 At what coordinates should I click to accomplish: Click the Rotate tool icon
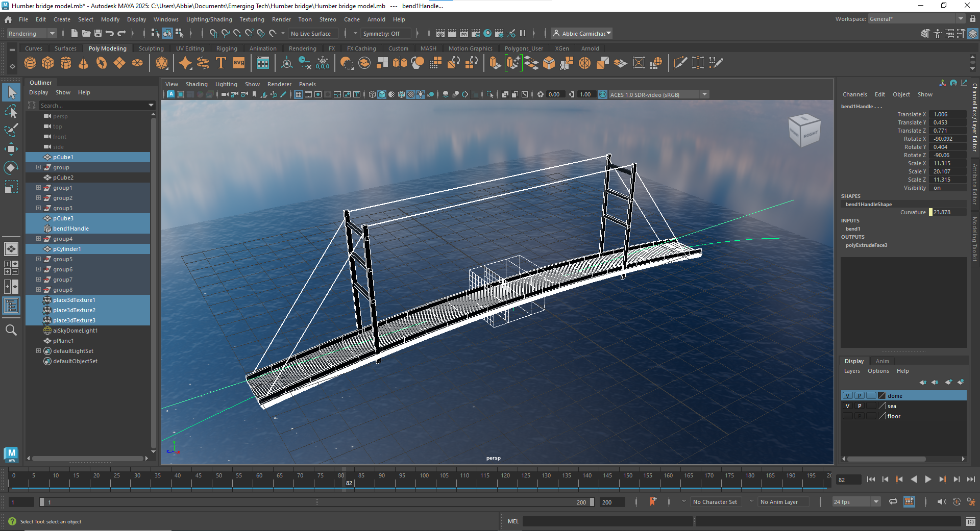coord(11,168)
